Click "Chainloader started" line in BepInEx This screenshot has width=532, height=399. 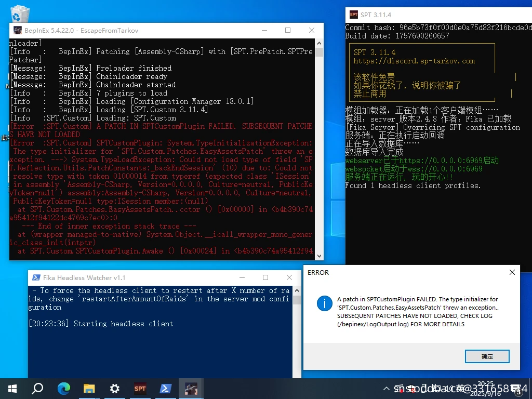point(92,85)
